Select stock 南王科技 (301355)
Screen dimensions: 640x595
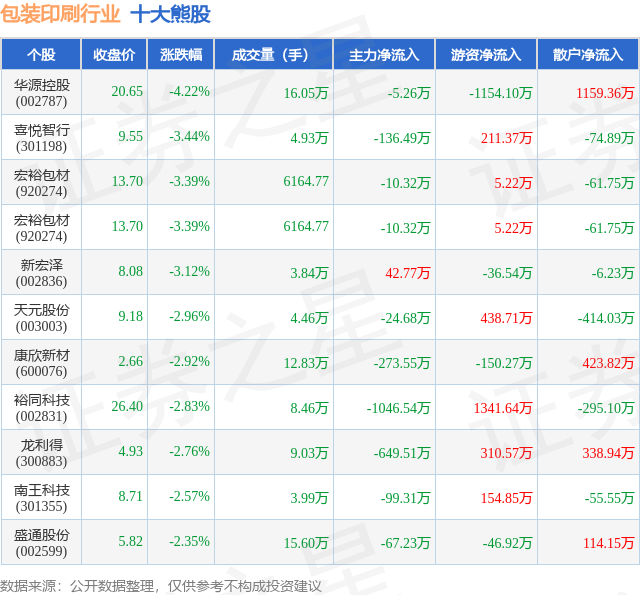[x=41, y=497]
